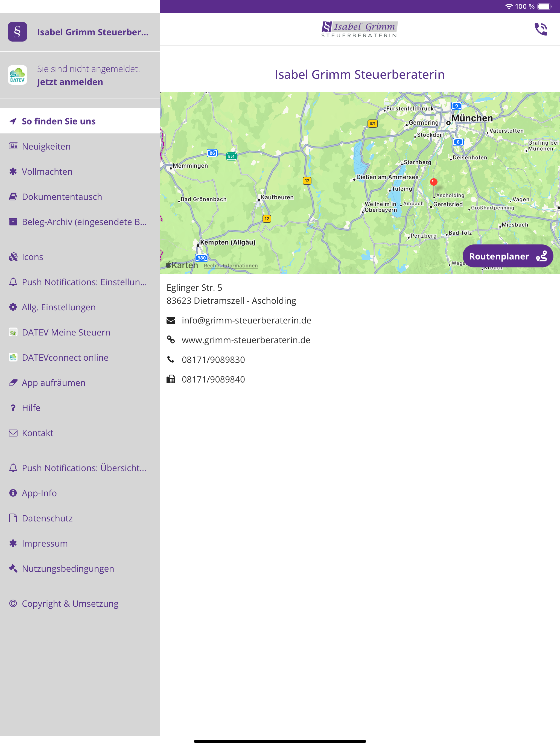Click the copyright symbol icon
This screenshot has height=747, width=560.
(x=13, y=603)
